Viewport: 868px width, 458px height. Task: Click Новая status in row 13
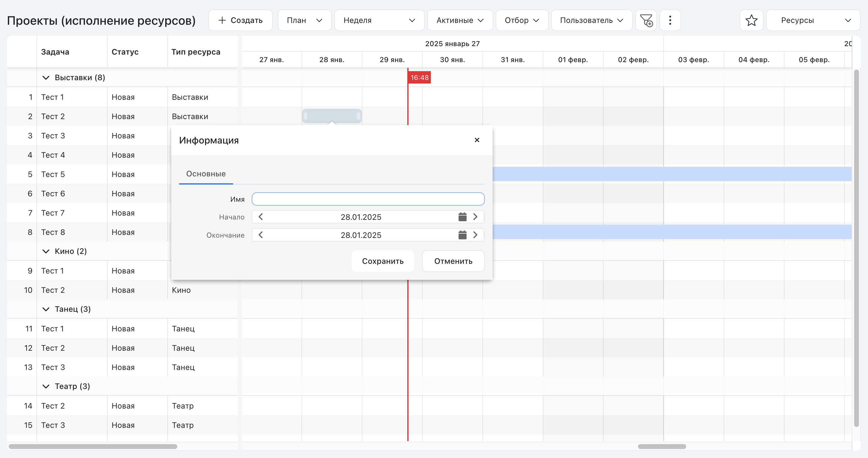(123, 367)
